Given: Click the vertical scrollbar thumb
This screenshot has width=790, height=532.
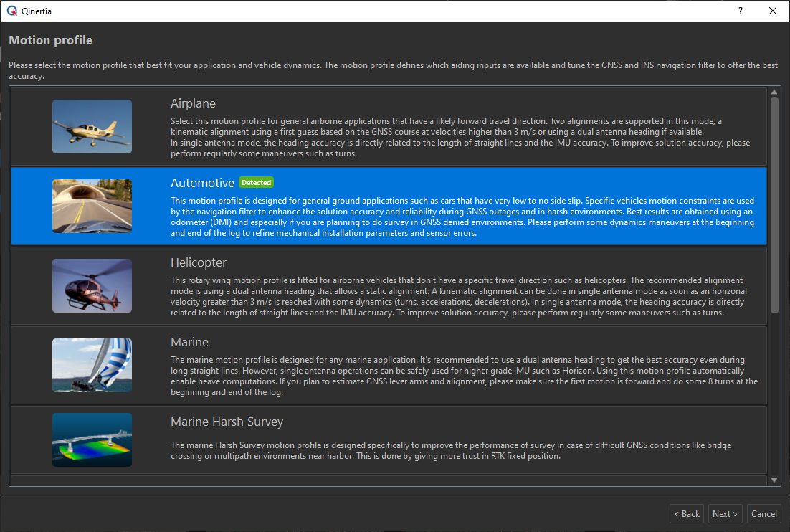Looking at the screenshot, I should point(774,204).
